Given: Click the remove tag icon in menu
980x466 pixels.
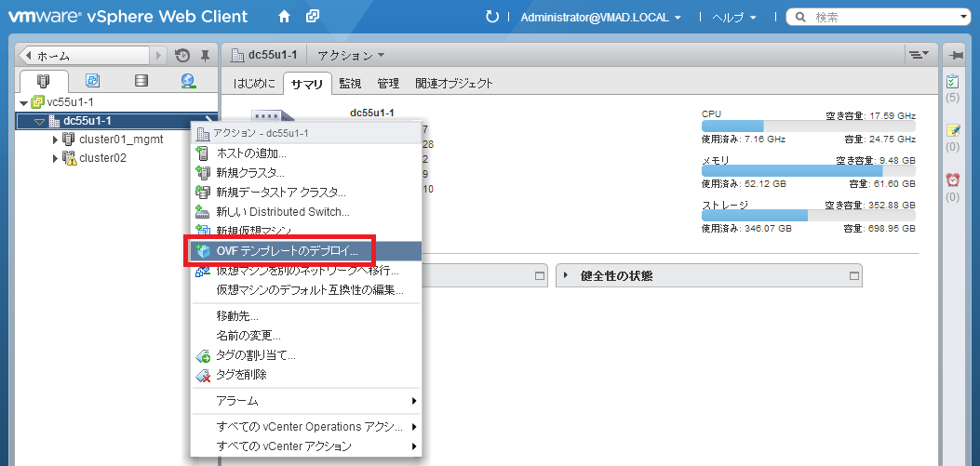Looking at the screenshot, I should point(203,376).
